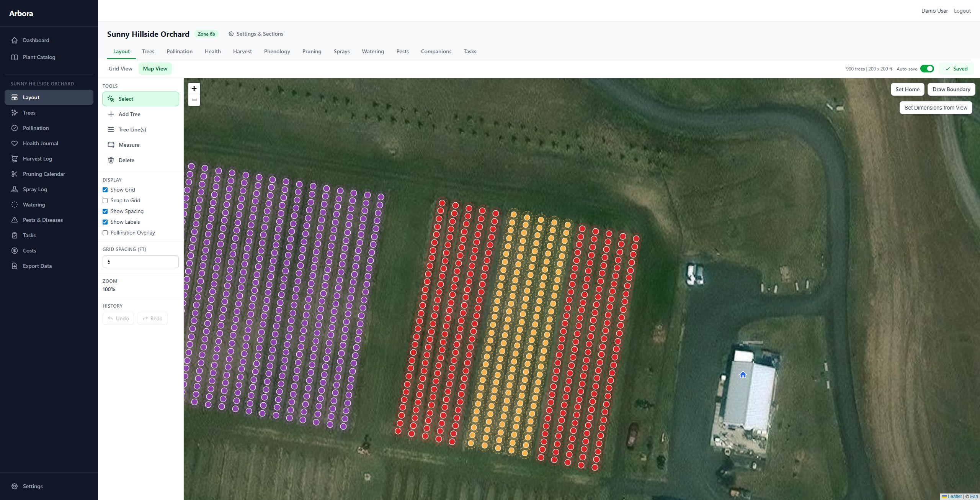Open the Spray Log
Screen dimensions: 980x500
point(34,189)
